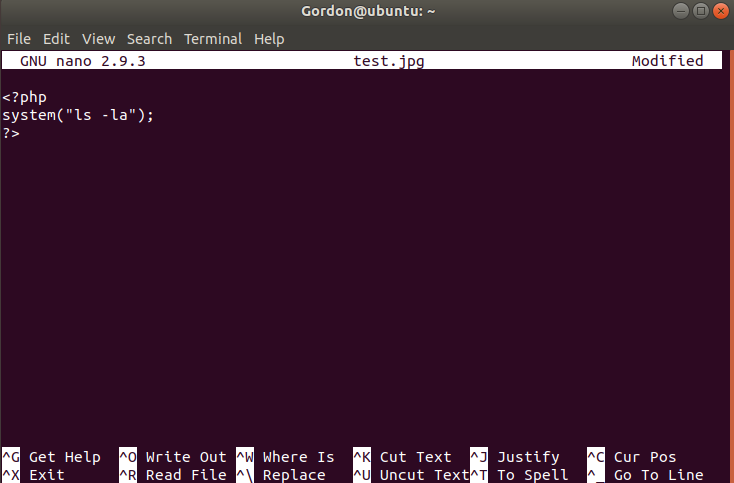Viewport: 734px width, 483px height.
Task: Click the ^R Read File shortcut
Action: click(173, 475)
